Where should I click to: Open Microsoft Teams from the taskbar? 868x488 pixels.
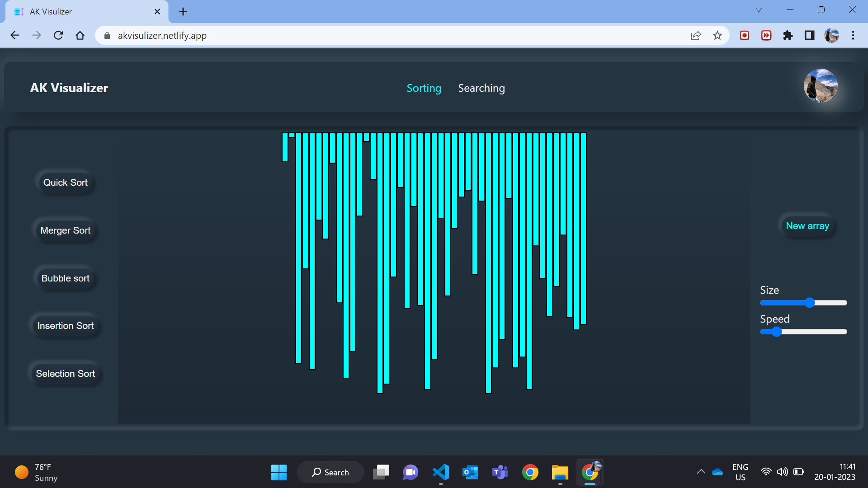point(500,472)
